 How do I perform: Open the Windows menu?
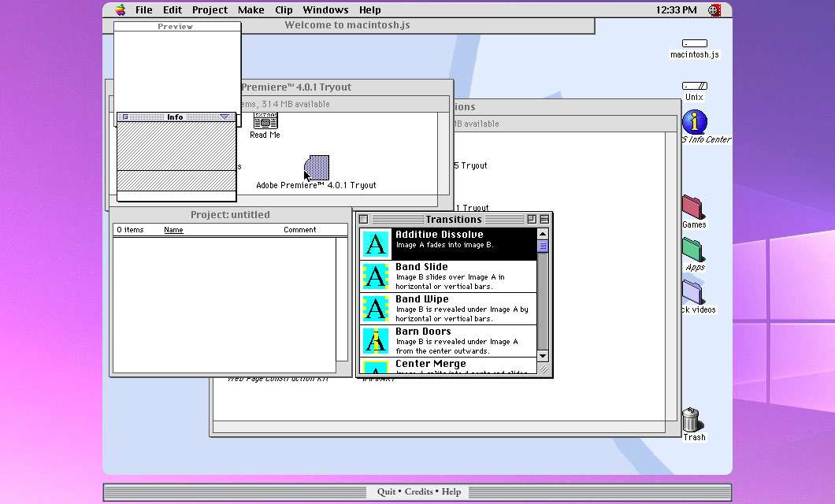coord(325,9)
